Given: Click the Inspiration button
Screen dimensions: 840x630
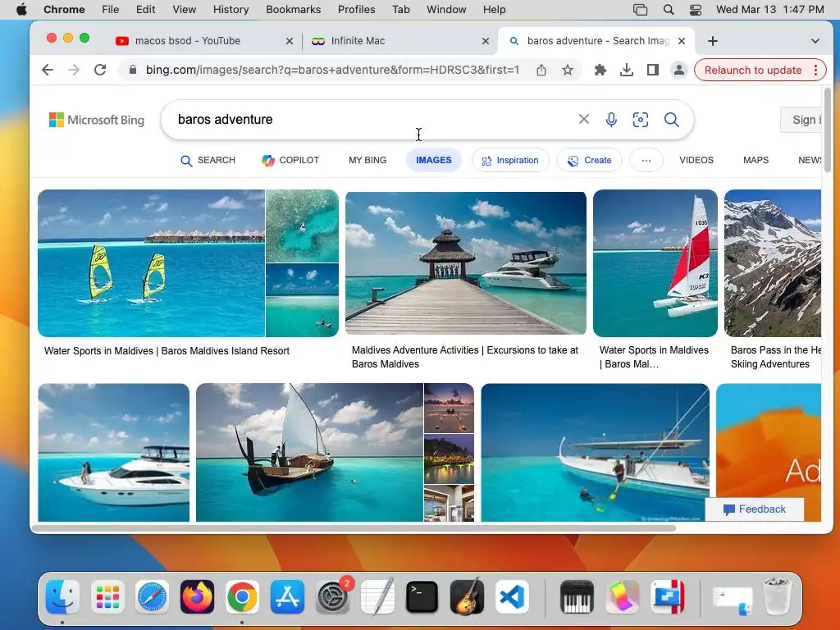Looking at the screenshot, I should click(510, 160).
